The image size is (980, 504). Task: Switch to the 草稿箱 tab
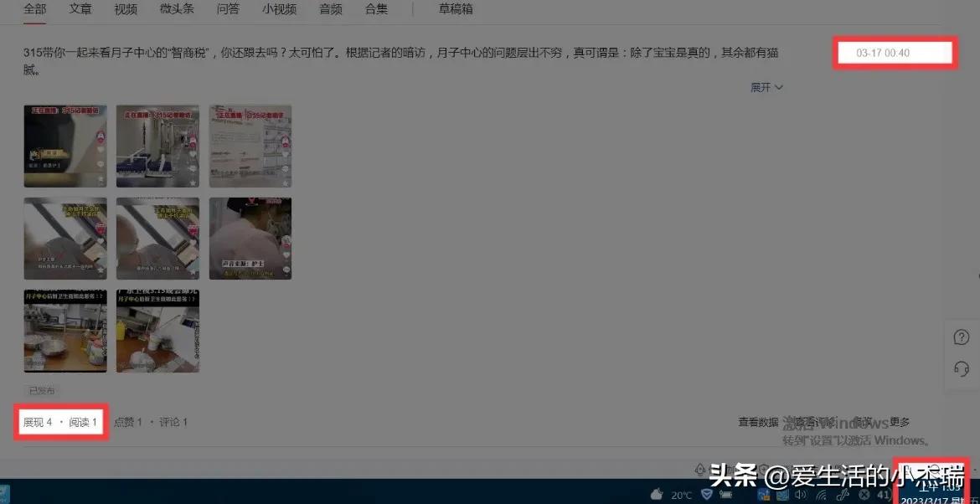click(455, 9)
